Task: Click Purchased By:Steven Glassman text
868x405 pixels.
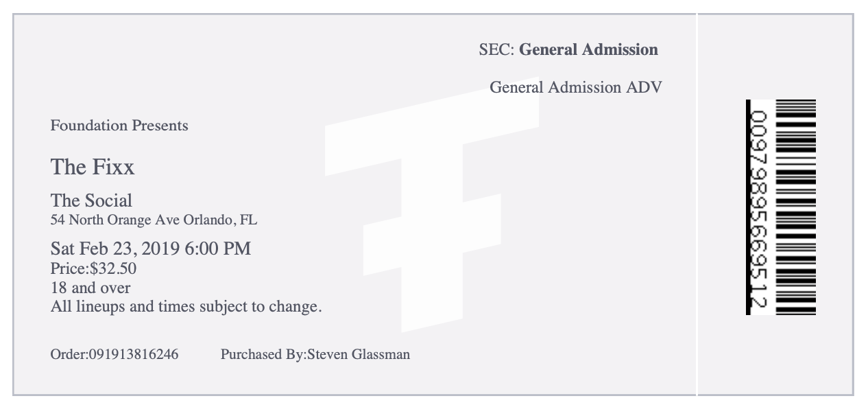Action: click(315, 355)
